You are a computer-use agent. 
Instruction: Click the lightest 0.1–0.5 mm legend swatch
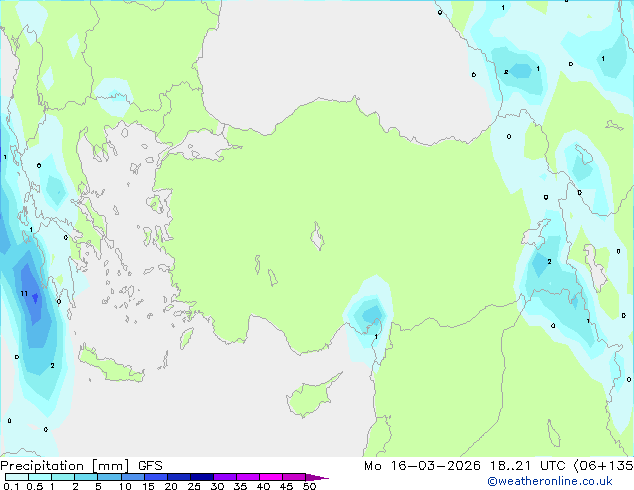pos(17,477)
